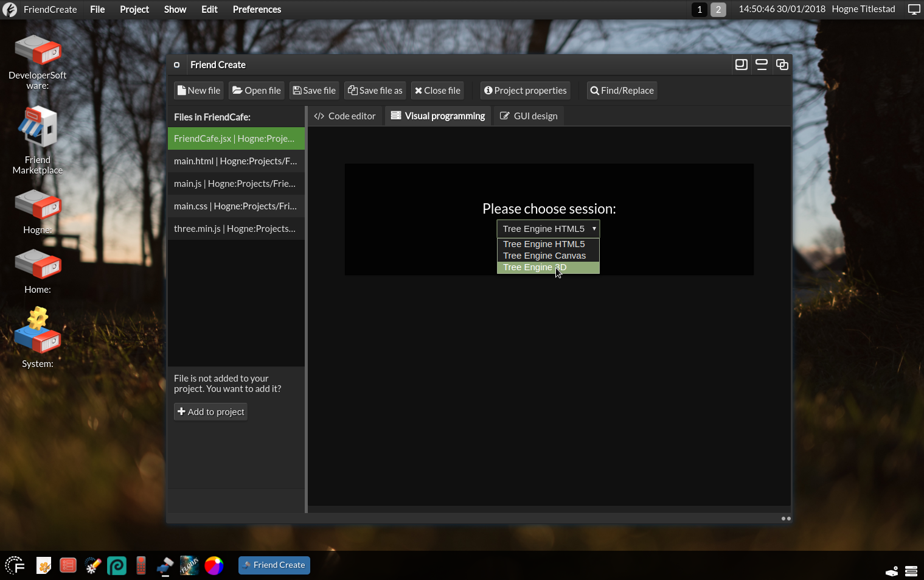Select main.css in the file list

(235, 206)
